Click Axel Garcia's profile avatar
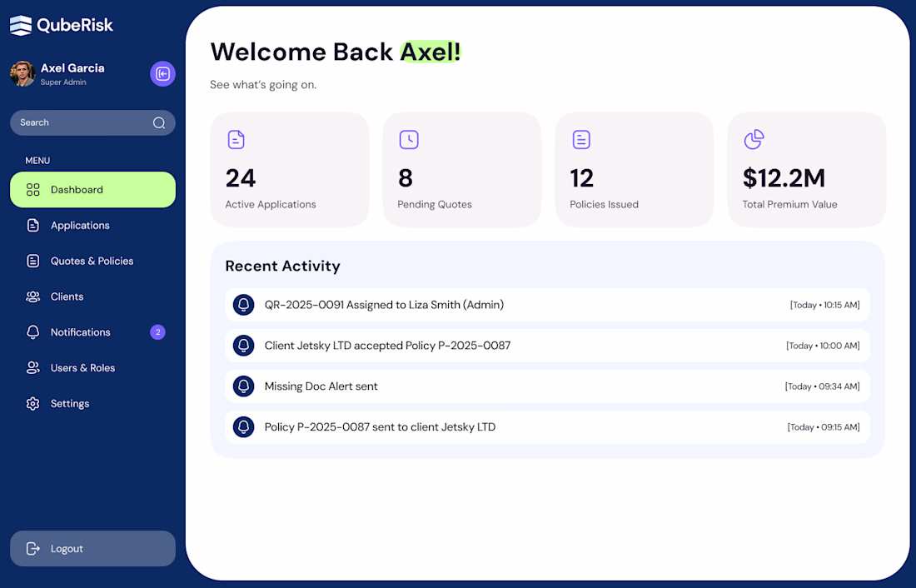The image size is (916, 588). [x=22, y=73]
